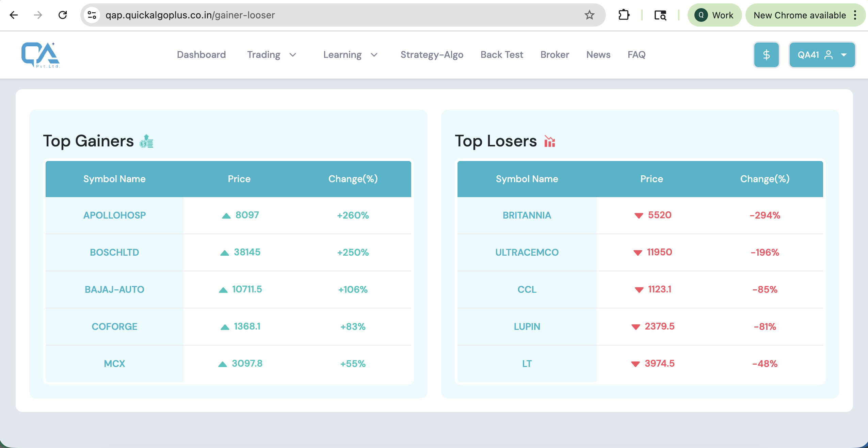The image size is (868, 448).
Task: Click the Top Gainers money icon
Action: 146,141
